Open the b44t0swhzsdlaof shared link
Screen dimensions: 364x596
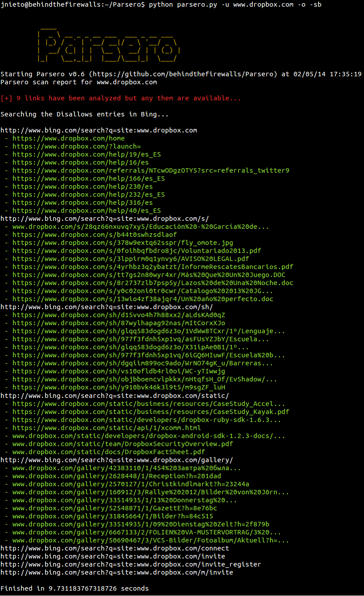(95, 235)
